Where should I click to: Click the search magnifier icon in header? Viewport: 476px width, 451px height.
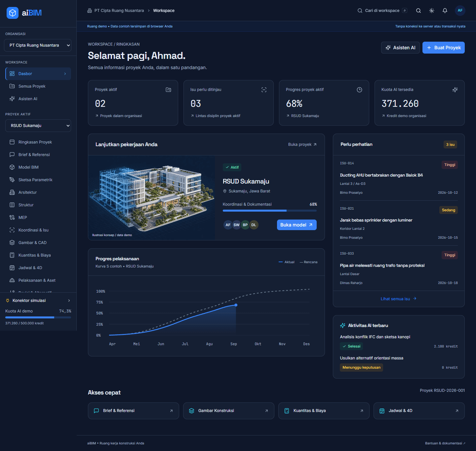418,11
